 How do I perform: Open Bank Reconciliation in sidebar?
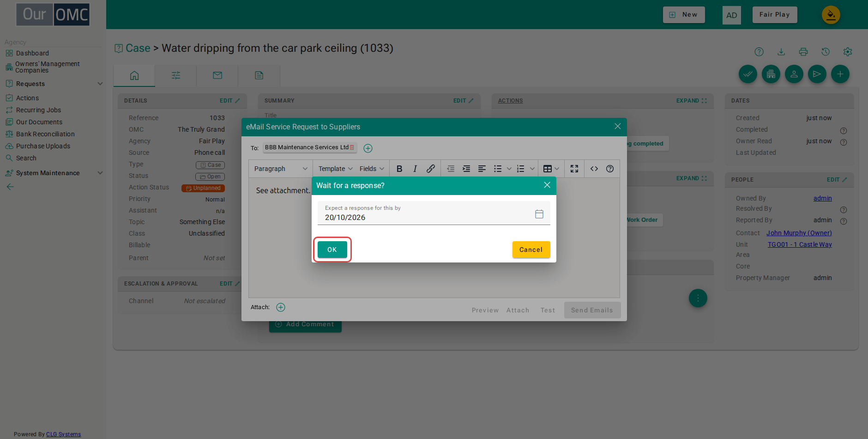click(45, 134)
